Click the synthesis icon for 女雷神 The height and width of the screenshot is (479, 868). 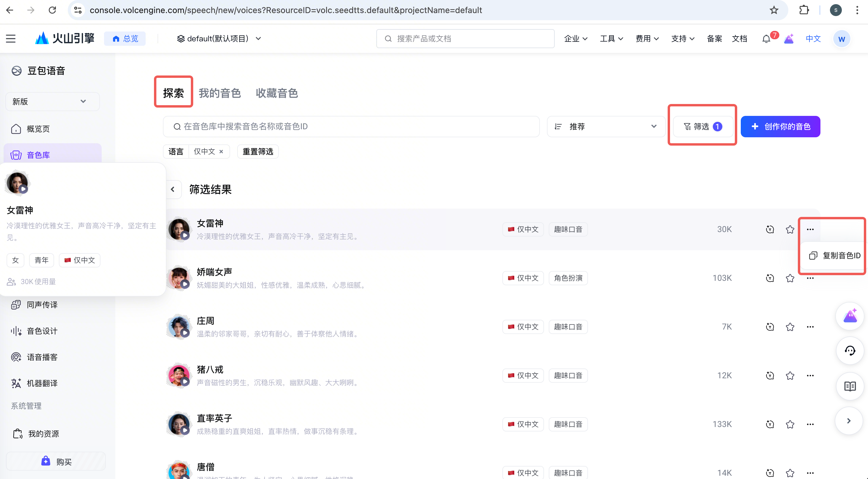[x=770, y=229]
